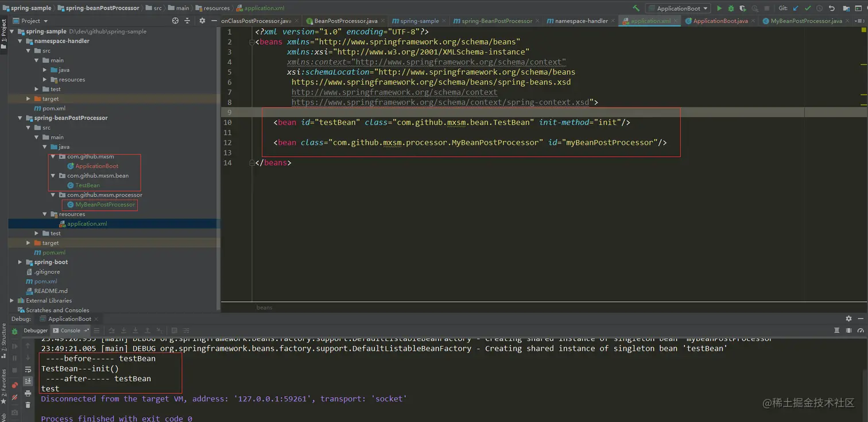Select TestBean class in project tree
Viewport: 868px width, 422px height.
pos(83,185)
